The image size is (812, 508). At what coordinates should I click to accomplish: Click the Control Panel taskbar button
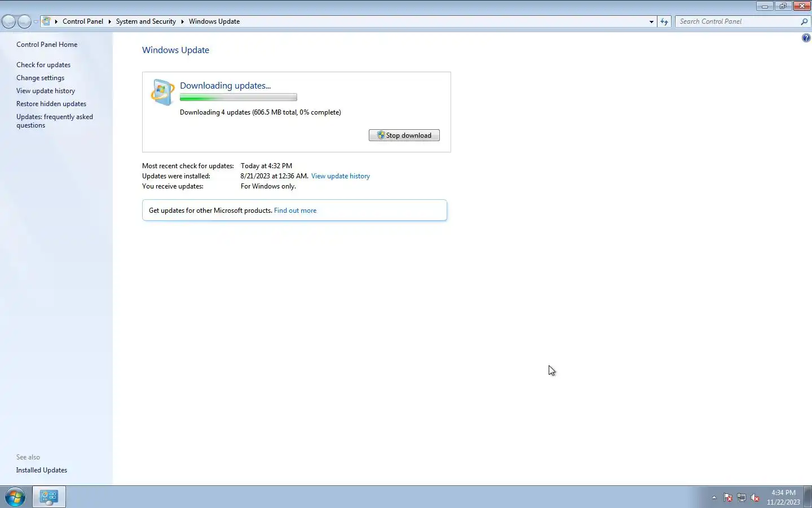[49, 497]
